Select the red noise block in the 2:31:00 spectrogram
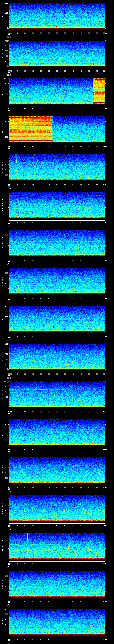114x644 pixels. 99,91
